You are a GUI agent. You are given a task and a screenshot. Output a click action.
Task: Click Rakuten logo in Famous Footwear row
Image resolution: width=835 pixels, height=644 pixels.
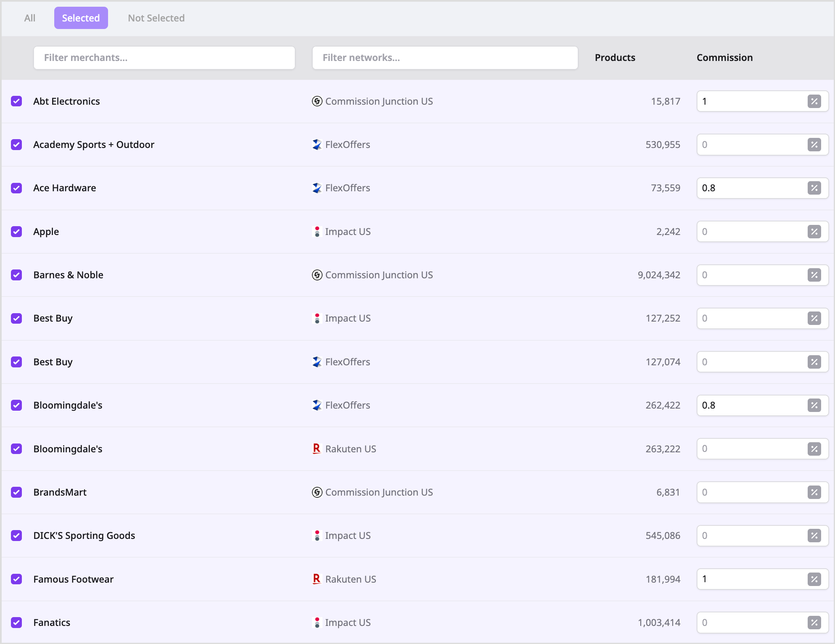[317, 579]
